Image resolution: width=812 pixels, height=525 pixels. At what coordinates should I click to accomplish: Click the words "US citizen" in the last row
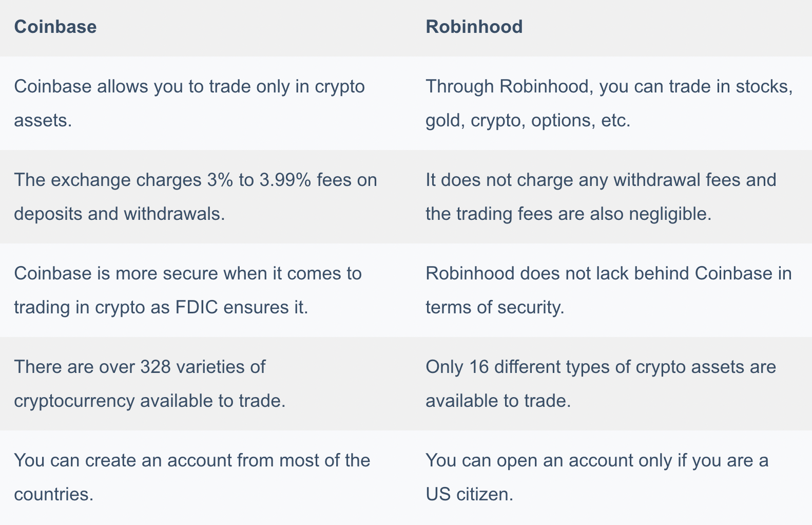click(x=469, y=495)
